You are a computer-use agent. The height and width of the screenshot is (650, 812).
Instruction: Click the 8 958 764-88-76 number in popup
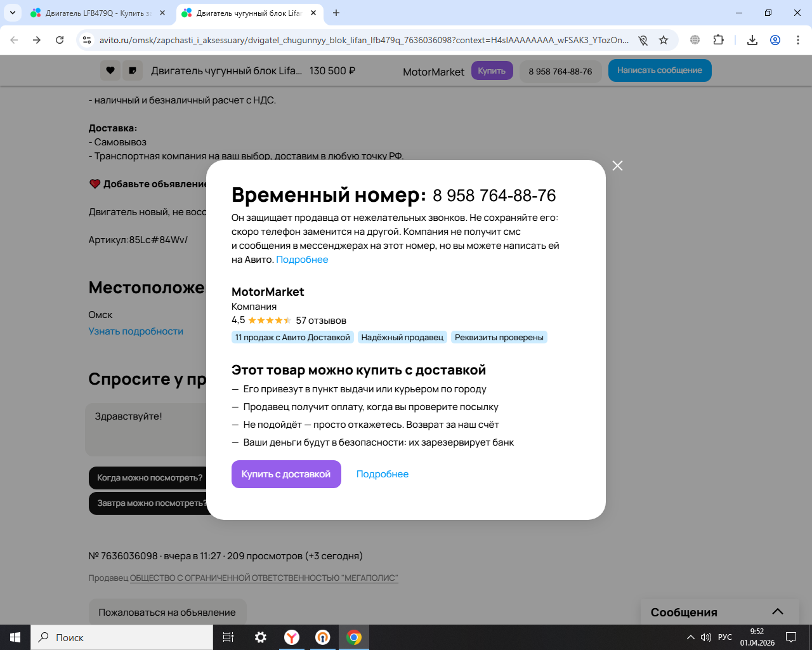point(494,196)
